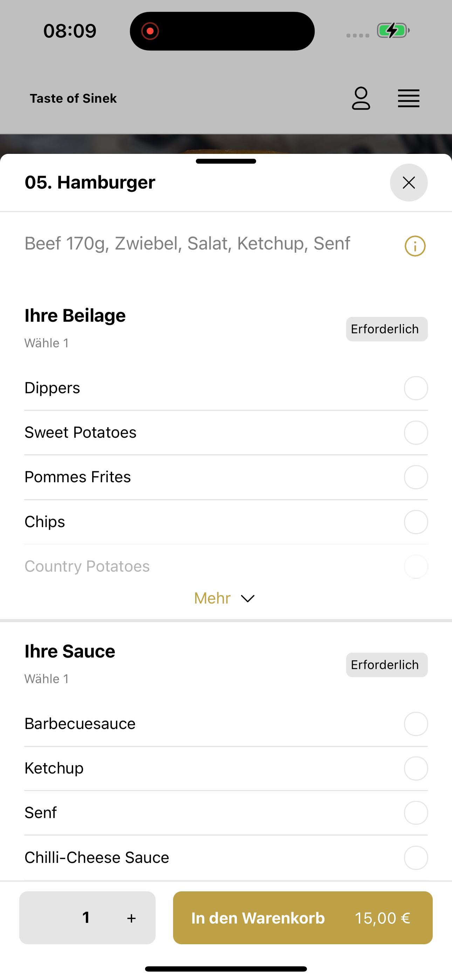The height and width of the screenshot is (980, 452).
Task: Choose Pommes Frites side option
Action: tap(226, 477)
